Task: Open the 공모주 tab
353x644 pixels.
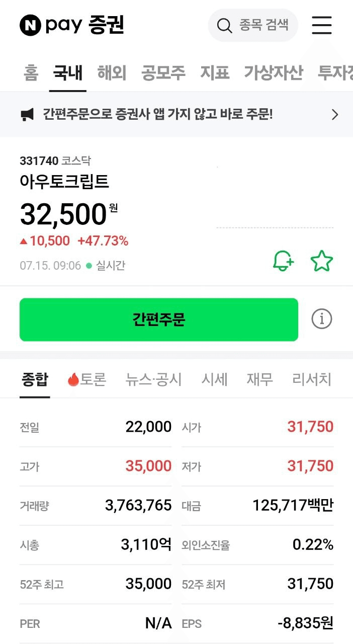Action: tap(163, 73)
